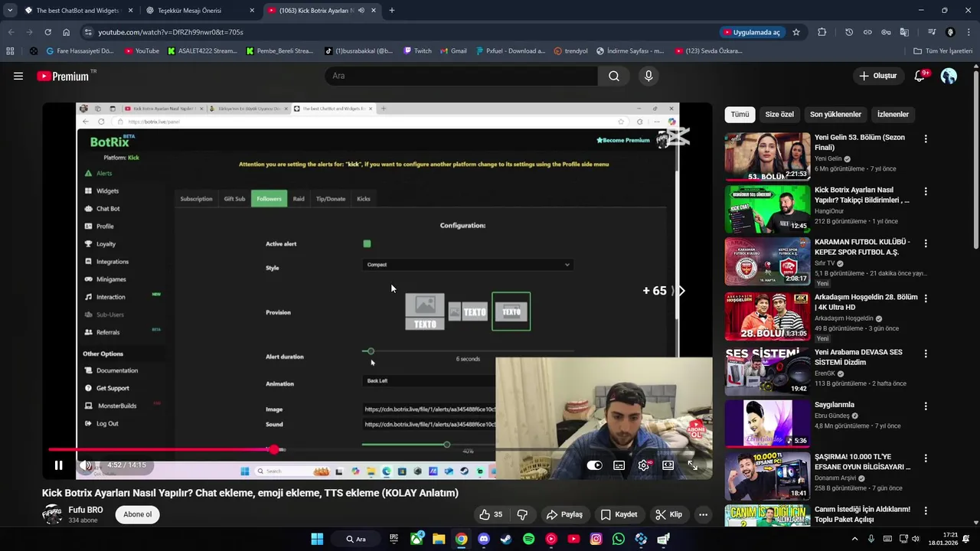980x551 pixels.
Task: Select the Son yüklenenler filter chip
Action: pyautogui.click(x=835, y=114)
